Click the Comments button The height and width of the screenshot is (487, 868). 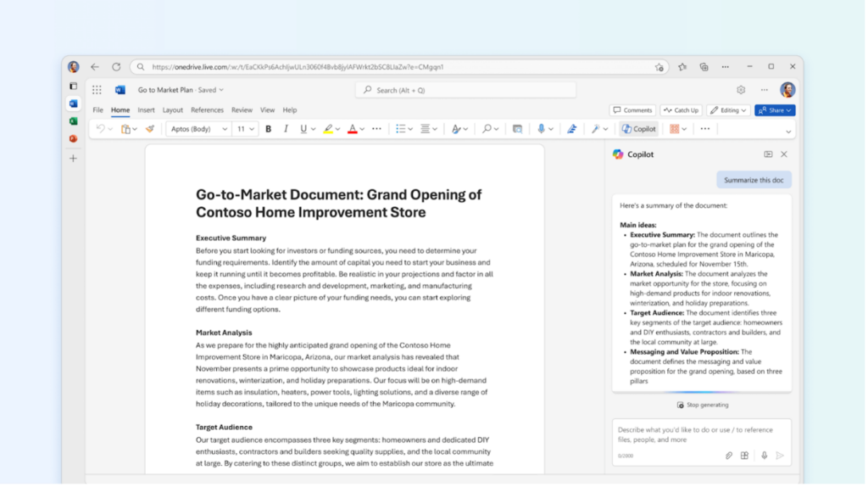[x=632, y=110]
